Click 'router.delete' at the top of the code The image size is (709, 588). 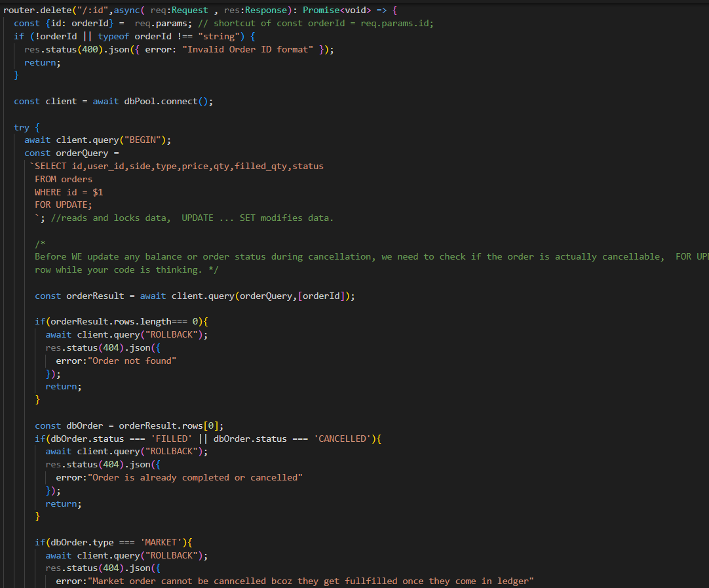point(37,10)
